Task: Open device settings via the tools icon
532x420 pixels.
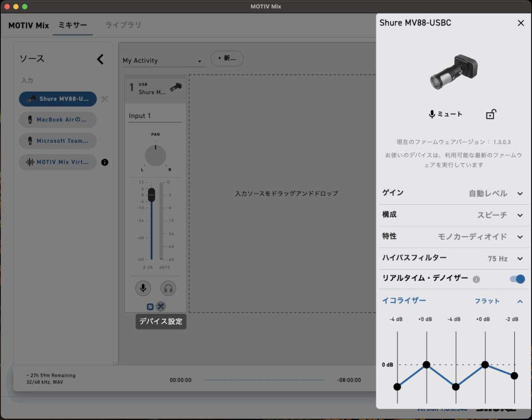Action: click(162, 306)
